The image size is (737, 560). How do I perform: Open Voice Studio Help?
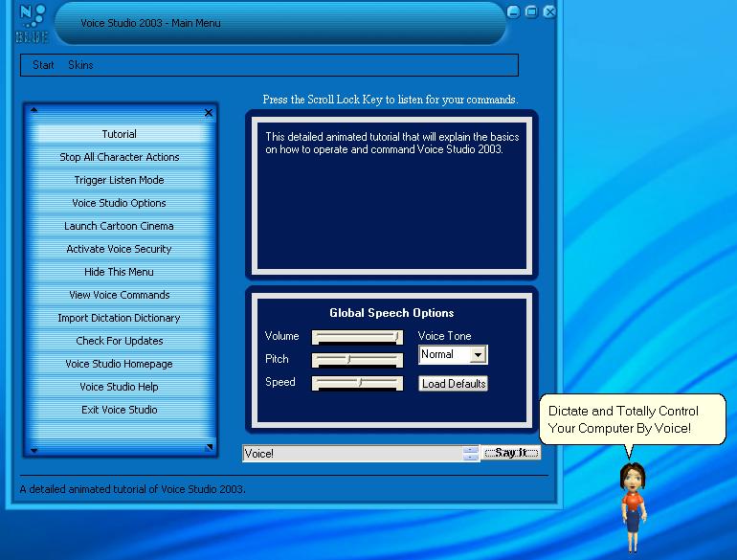pyautogui.click(x=120, y=387)
